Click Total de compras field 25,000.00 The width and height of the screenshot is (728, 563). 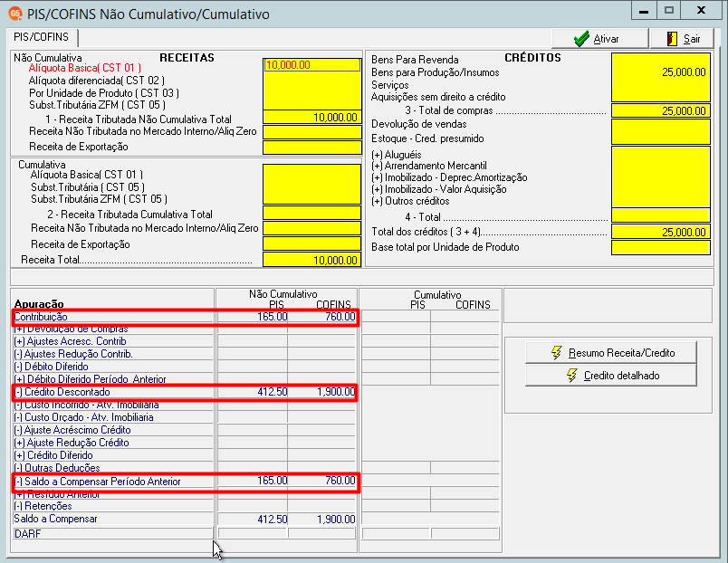661,111
